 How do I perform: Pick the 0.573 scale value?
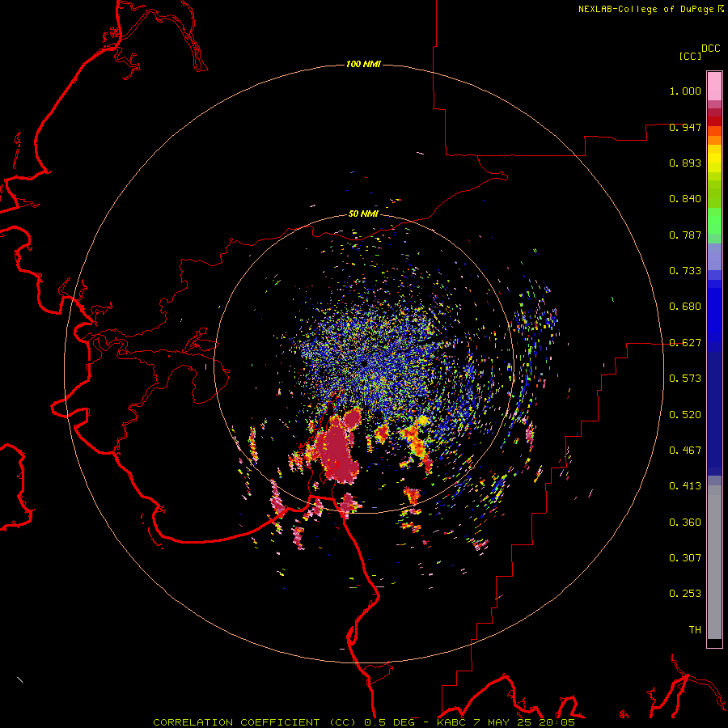coord(685,379)
